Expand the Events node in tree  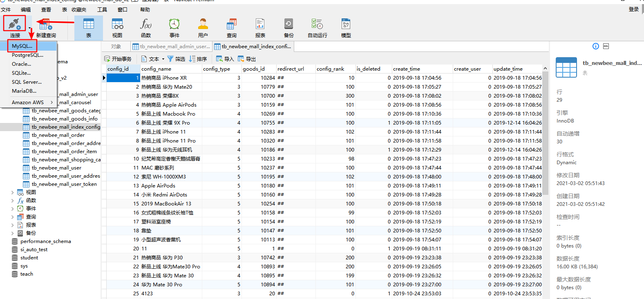click(x=12, y=209)
